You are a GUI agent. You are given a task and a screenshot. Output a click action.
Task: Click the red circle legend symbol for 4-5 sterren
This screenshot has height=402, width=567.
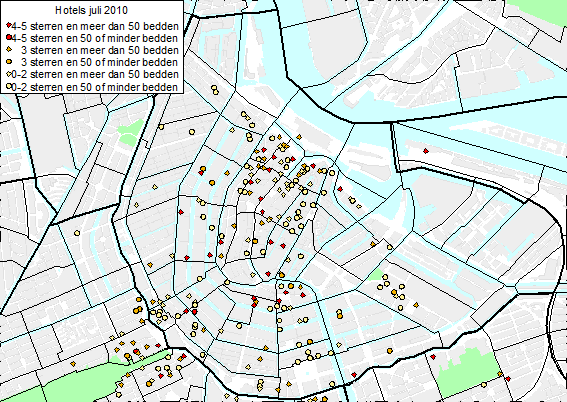[x=9, y=38]
